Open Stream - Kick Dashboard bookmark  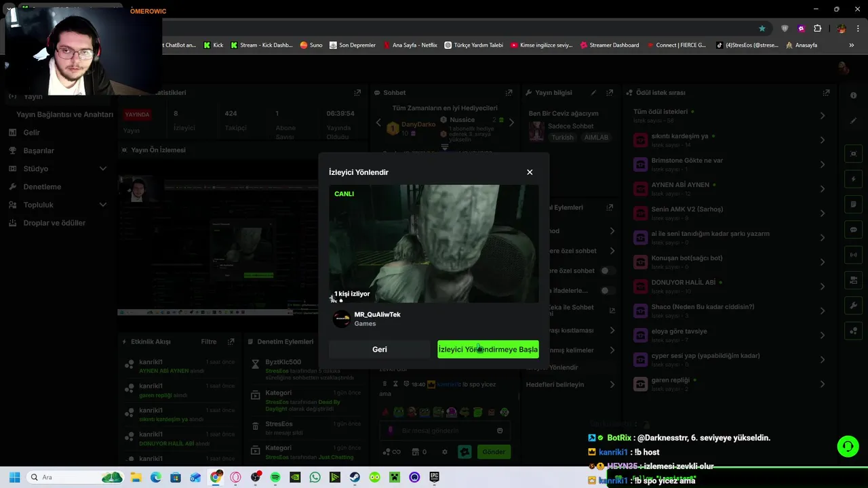(x=261, y=45)
